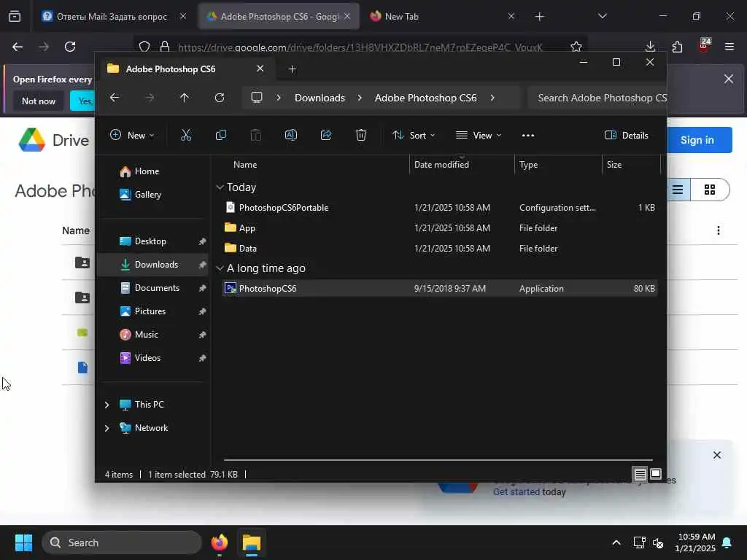This screenshot has width=747, height=560.
Task: Click the Downloads breadcrumb in address bar
Action: pyautogui.click(x=320, y=98)
